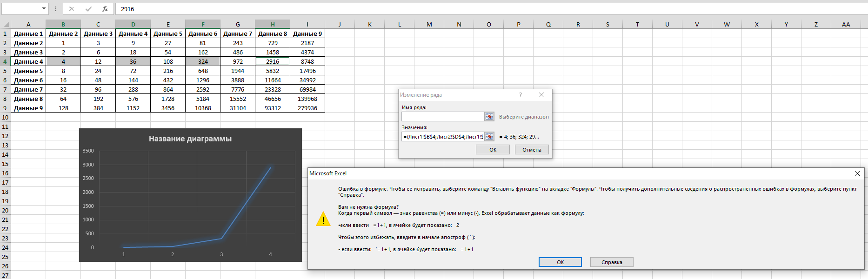Click cell containing 279936

307,108
